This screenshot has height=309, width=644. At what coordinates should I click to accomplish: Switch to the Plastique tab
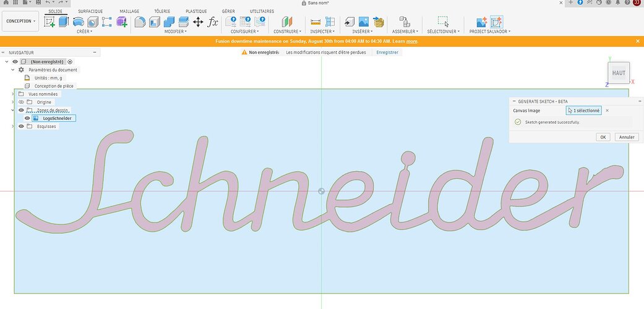click(196, 11)
